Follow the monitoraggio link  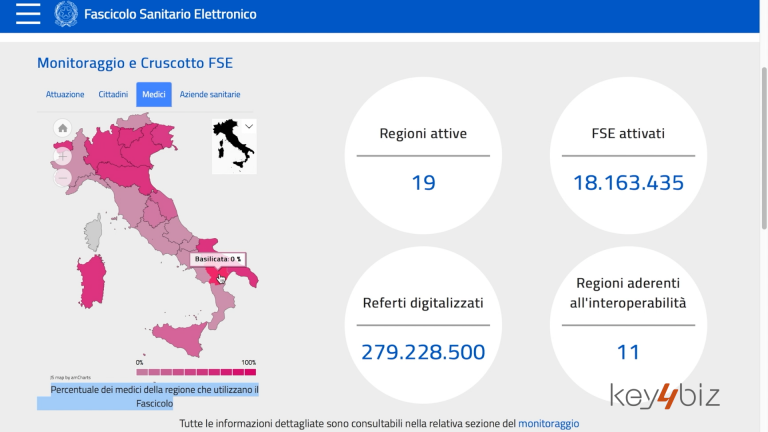pyautogui.click(x=549, y=423)
